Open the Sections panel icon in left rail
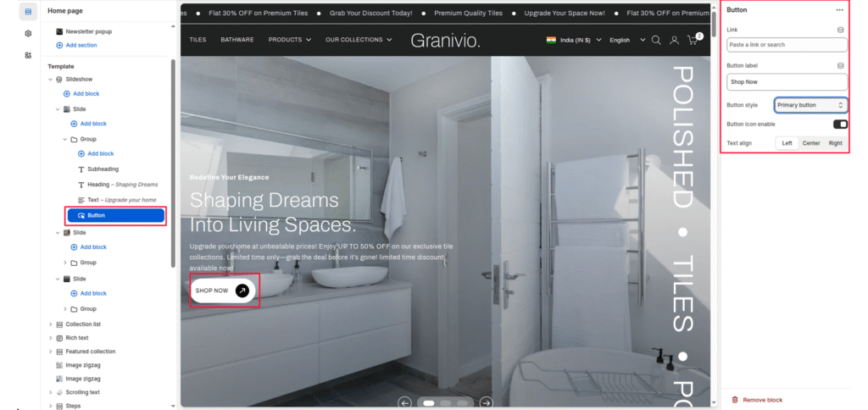This screenshot has width=868, height=410. click(x=28, y=12)
